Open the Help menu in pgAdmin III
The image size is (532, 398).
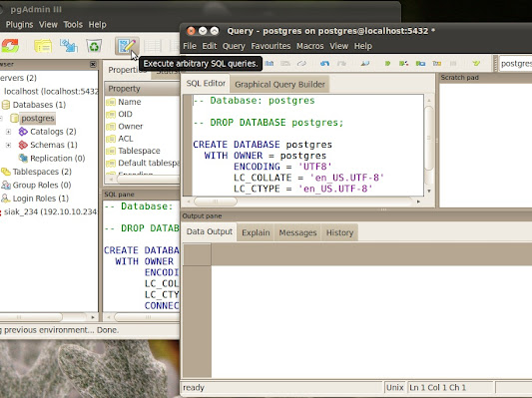(98, 24)
